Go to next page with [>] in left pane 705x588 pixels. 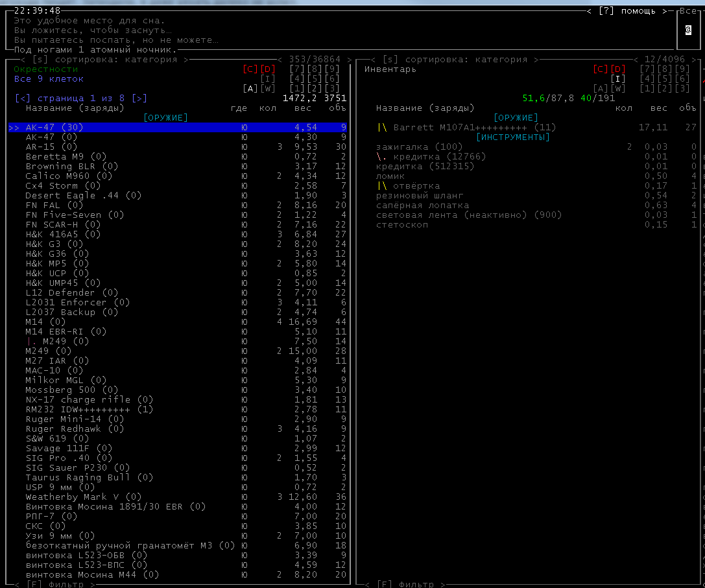pos(139,98)
